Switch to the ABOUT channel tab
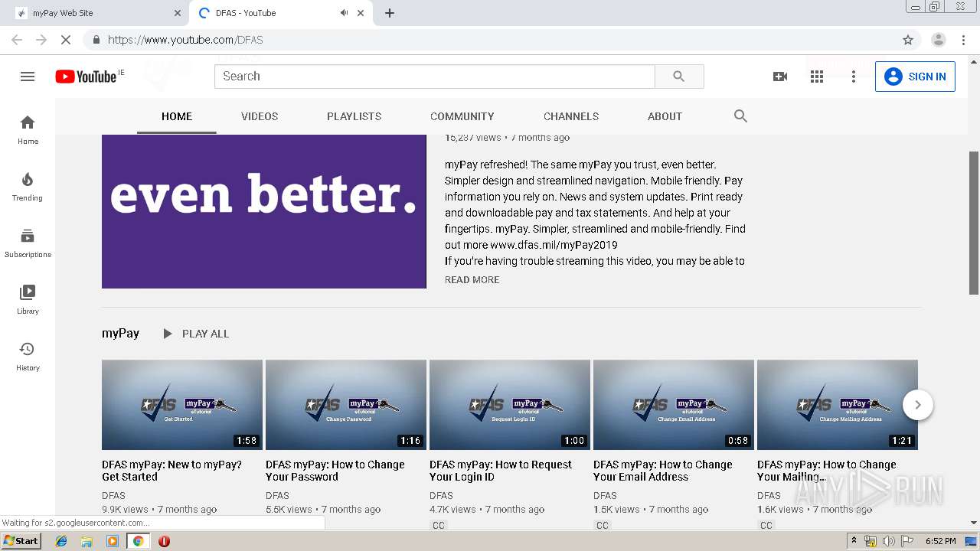Screen dimensions: 980x551 665,116
